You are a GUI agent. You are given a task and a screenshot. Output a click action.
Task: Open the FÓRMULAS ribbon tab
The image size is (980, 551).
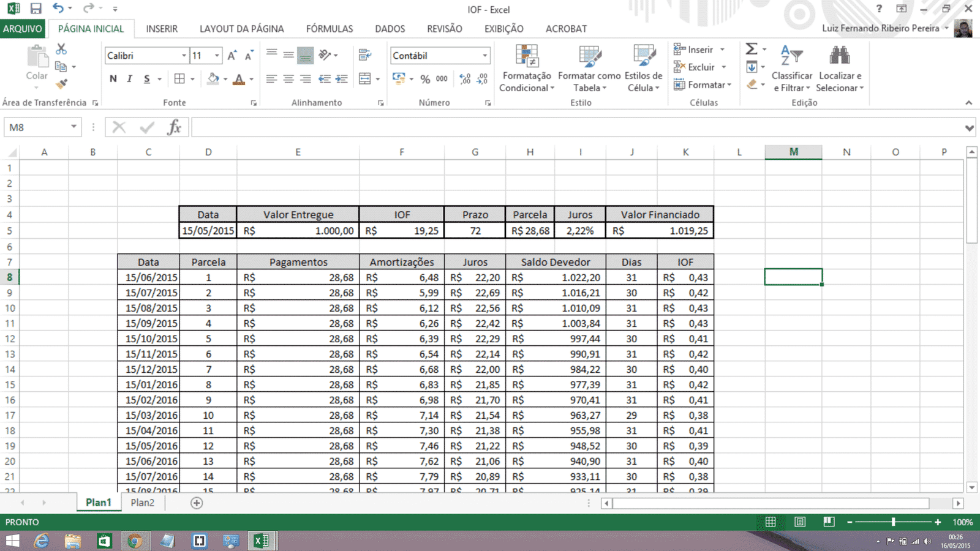pyautogui.click(x=330, y=29)
